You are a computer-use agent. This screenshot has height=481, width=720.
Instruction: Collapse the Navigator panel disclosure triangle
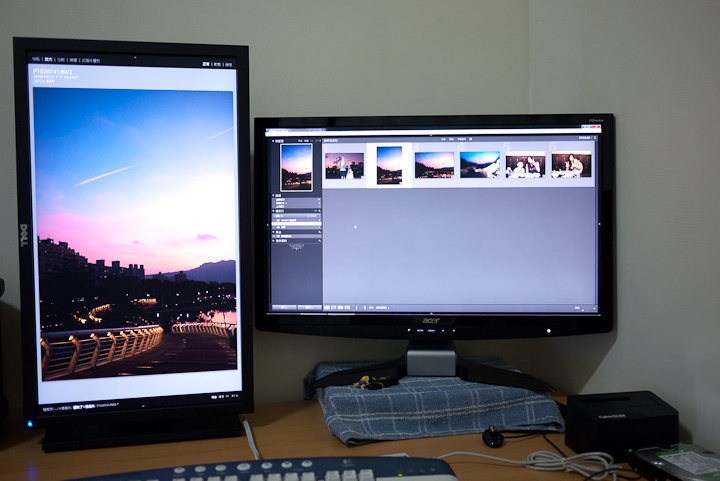click(x=273, y=141)
